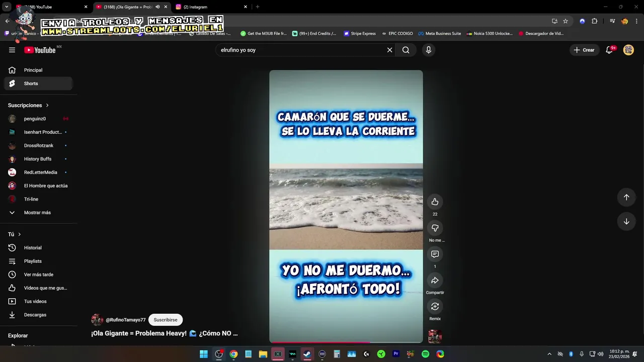Screen dimensions: 644x362
Task: Clear the search box with X
Action: [x=389, y=50]
